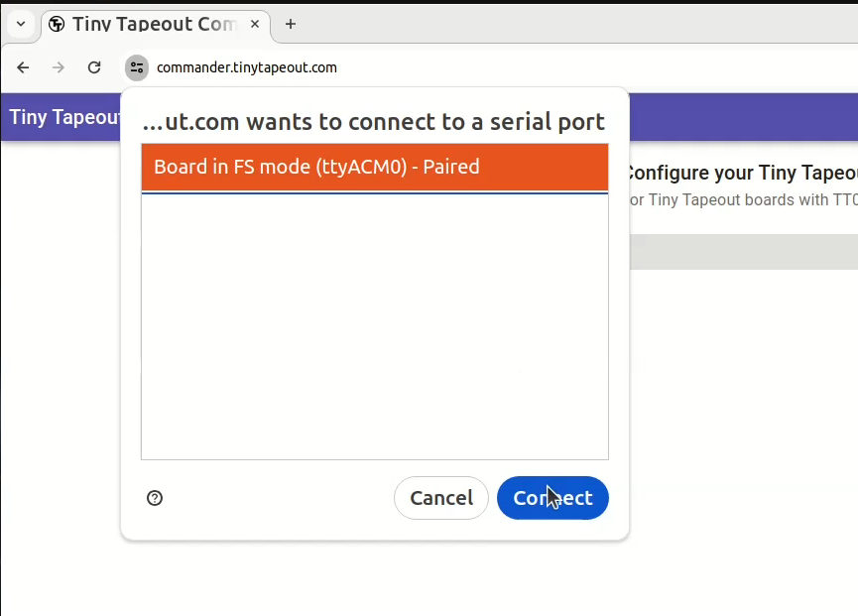858x616 pixels.
Task: Reload the current page
Action: pos(94,67)
